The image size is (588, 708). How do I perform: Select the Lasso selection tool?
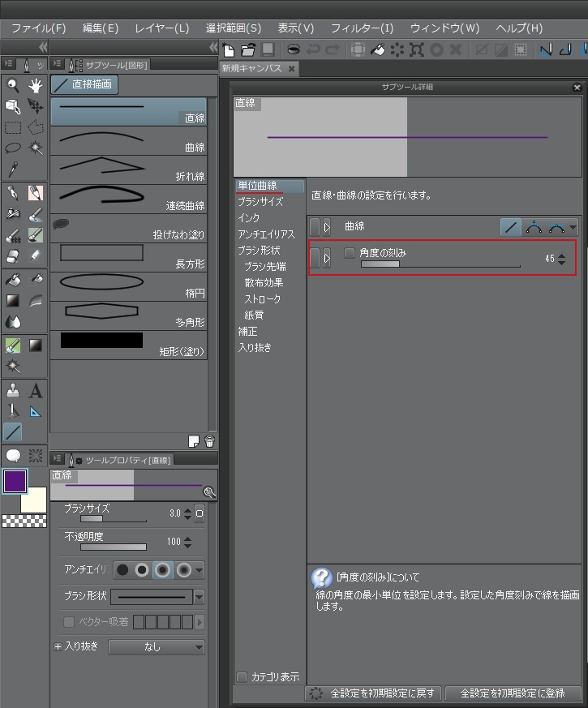click(13, 148)
